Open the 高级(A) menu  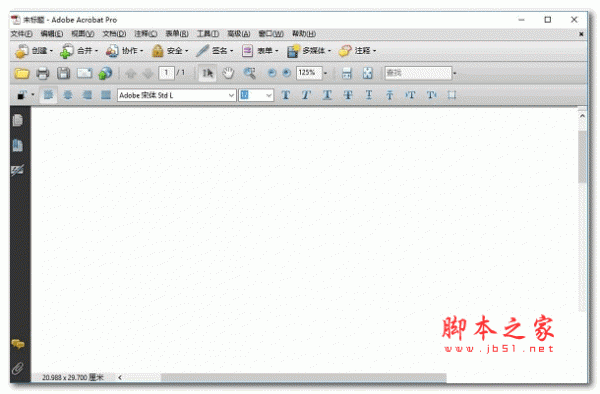(239, 34)
